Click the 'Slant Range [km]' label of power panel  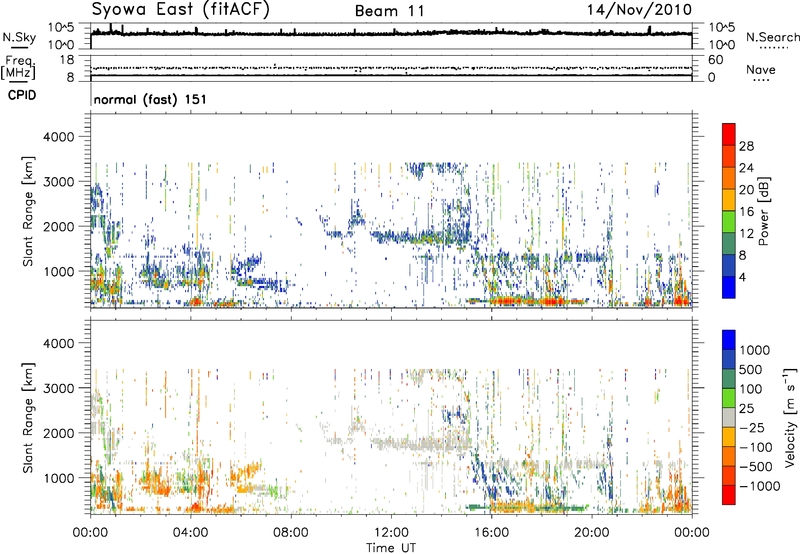click(x=28, y=211)
